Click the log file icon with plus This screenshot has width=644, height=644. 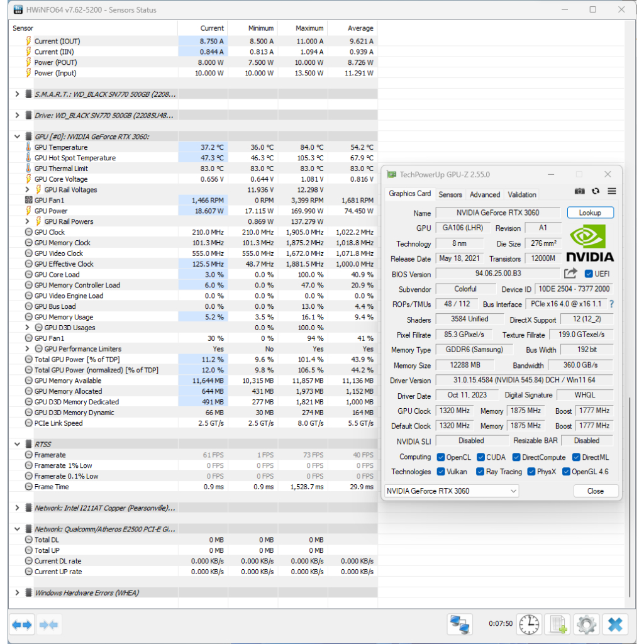point(558,624)
